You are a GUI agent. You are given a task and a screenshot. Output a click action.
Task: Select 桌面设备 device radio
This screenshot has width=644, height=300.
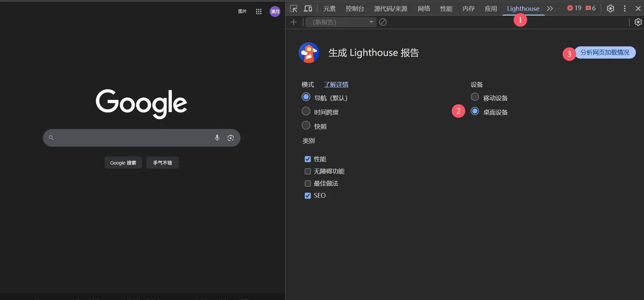tap(475, 111)
